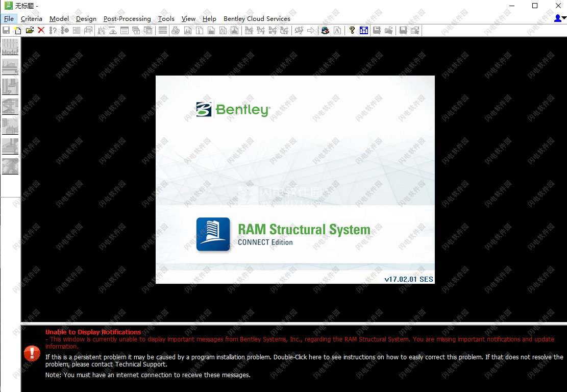Click the question-mark criteria toolbar icon
Viewport: 567px width, 392px height.
point(53,31)
